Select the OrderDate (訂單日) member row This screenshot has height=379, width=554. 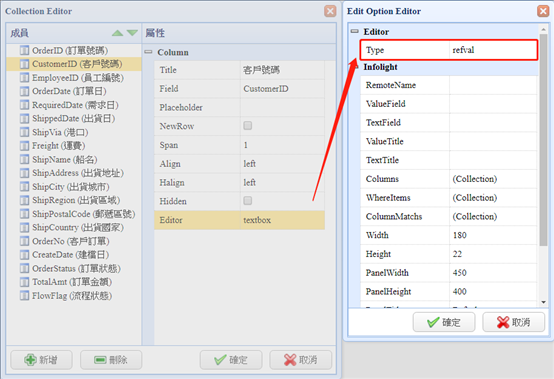(74, 91)
